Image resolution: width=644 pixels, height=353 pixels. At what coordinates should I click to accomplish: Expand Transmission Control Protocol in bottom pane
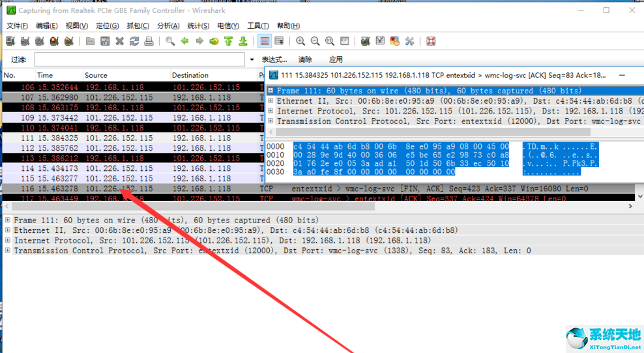[x=7, y=251]
